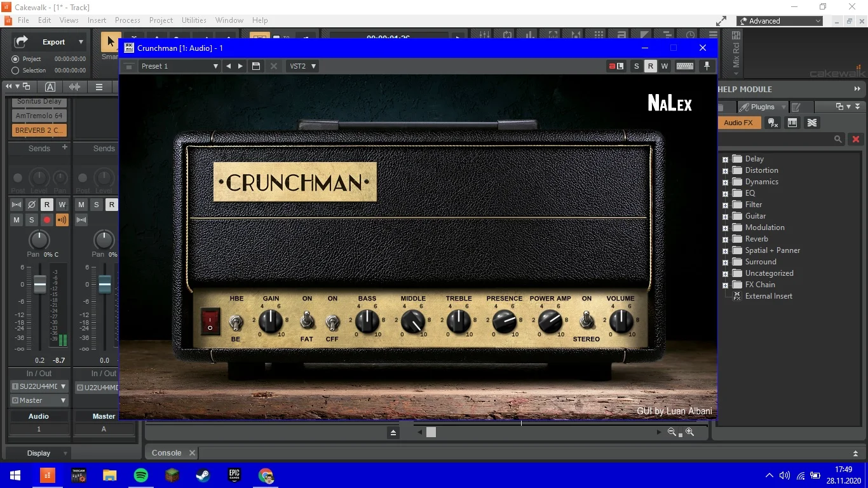
Task: Open the Preset 1 dropdown
Action: pos(180,66)
